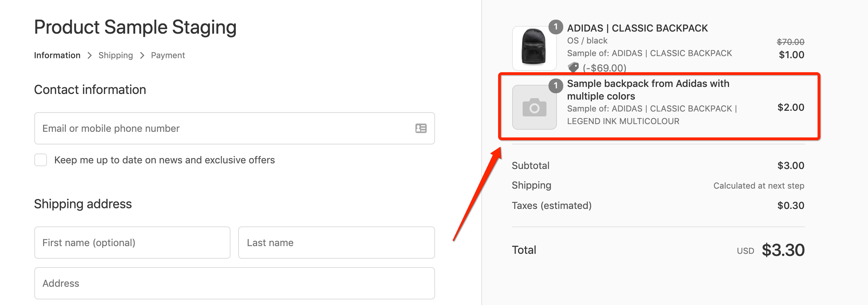Click the struck-through $70.00 price
The height and width of the screenshot is (305, 868).
click(791, 42)
